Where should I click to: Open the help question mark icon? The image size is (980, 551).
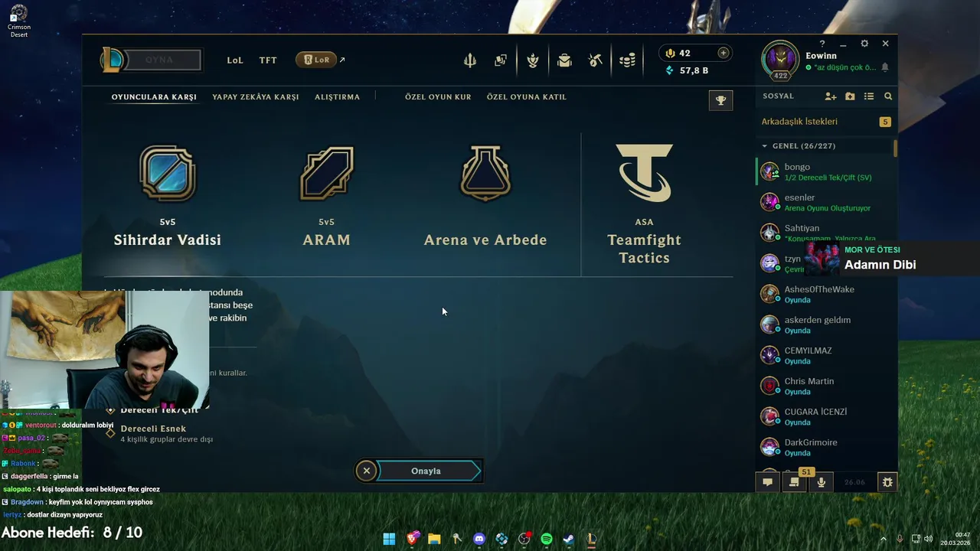pyautogui.click(x=822, y=44)
